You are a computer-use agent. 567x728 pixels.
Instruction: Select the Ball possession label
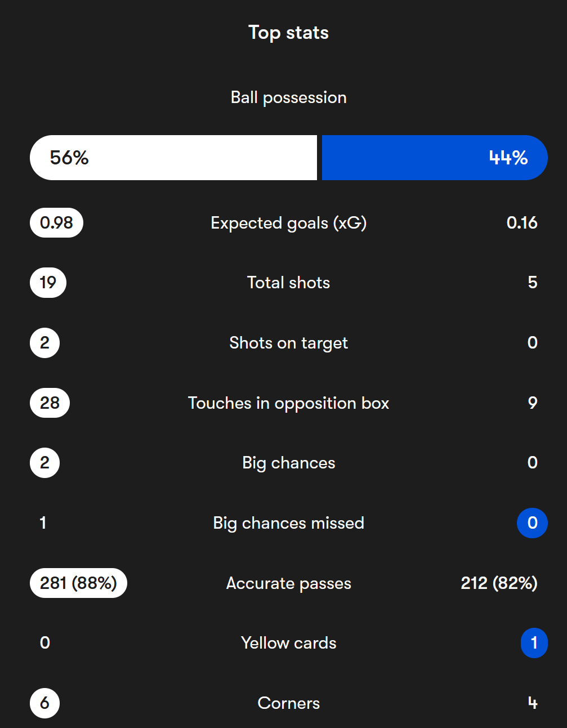288,97
